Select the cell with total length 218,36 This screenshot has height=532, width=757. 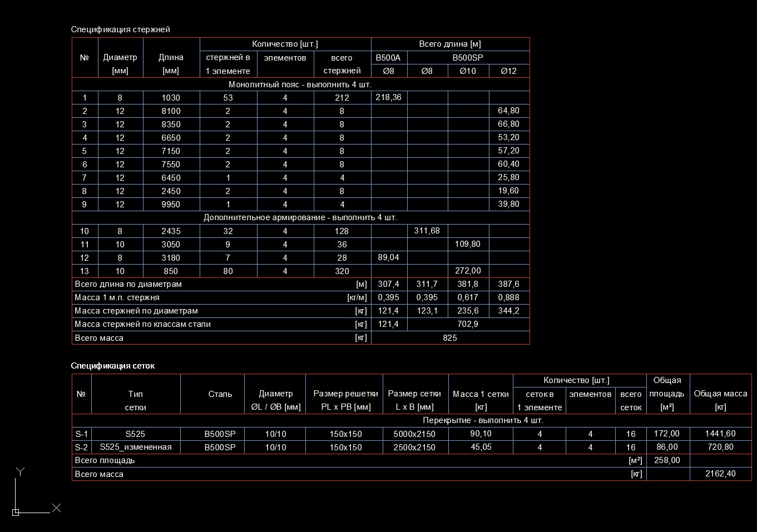[x=388, y=97]
